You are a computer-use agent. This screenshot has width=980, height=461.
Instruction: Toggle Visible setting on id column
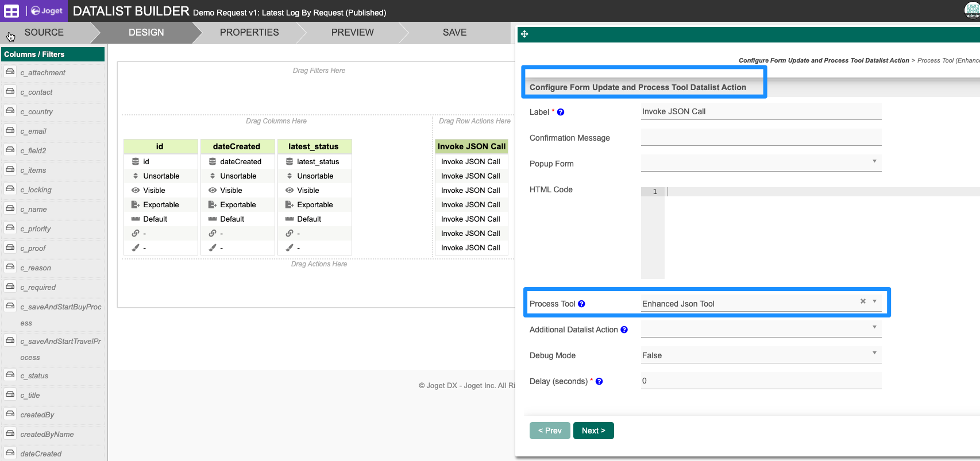(x=154, y=191)
